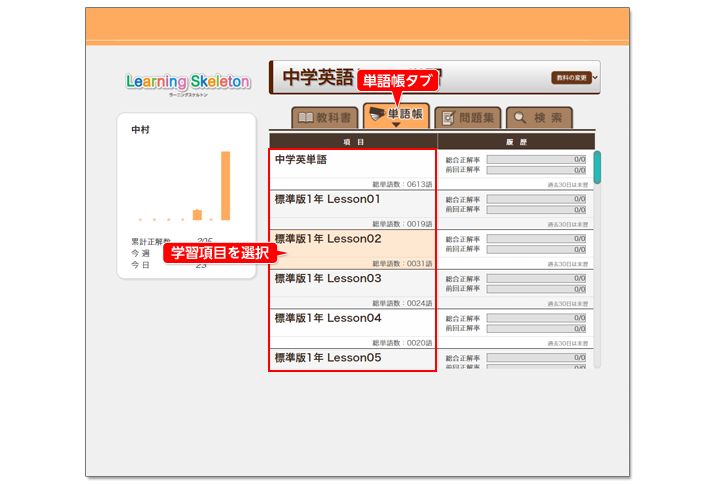715x484 pixels.
Task: Select 標準版1年 Lesson02
Action: click(352, 249)
